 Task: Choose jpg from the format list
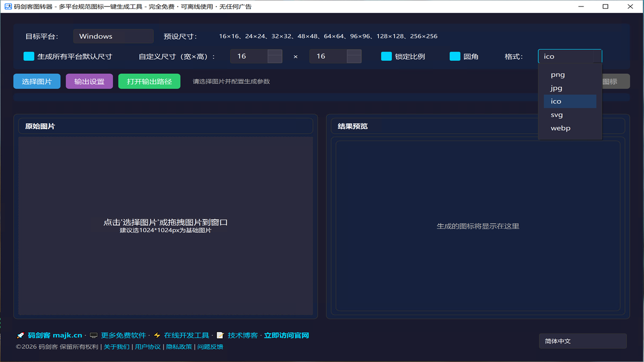pyautogui.click(x=570, y=88)
